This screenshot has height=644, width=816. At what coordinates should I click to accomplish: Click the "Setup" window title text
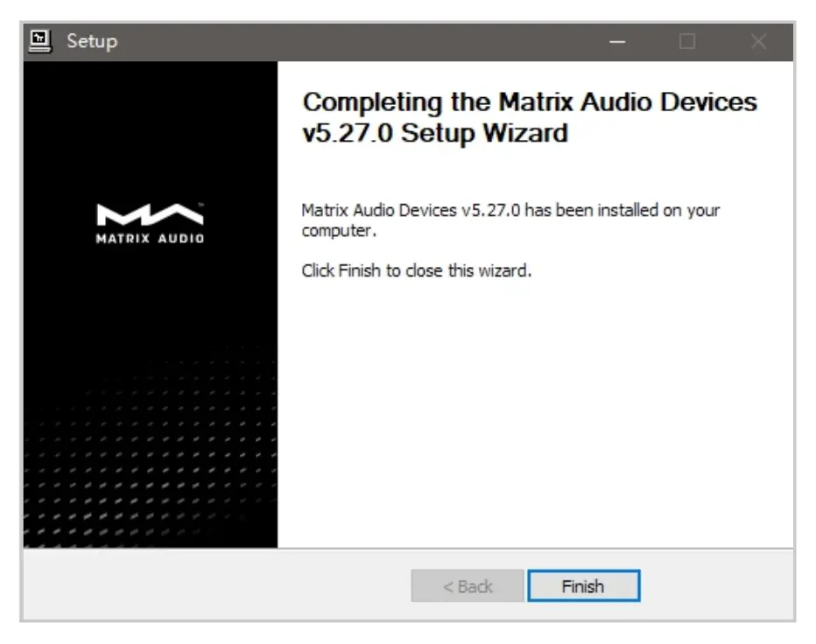point(92,41)
